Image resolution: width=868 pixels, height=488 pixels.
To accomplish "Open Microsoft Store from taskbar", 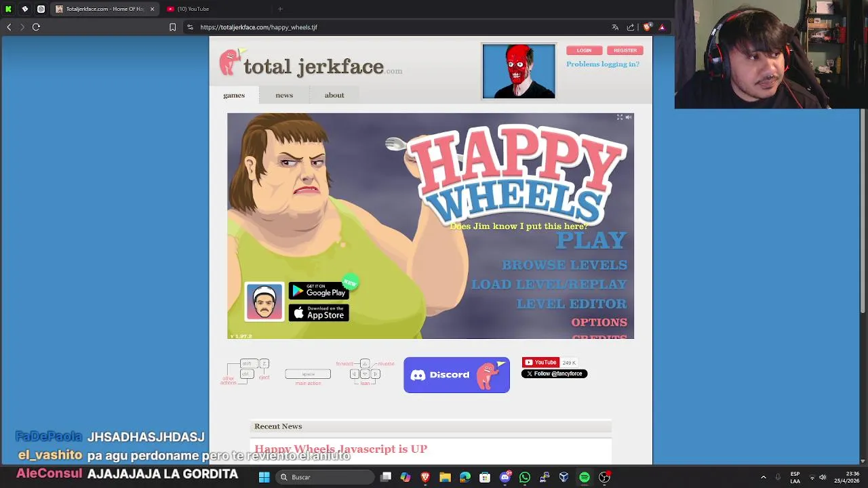I will pos(485,477).
